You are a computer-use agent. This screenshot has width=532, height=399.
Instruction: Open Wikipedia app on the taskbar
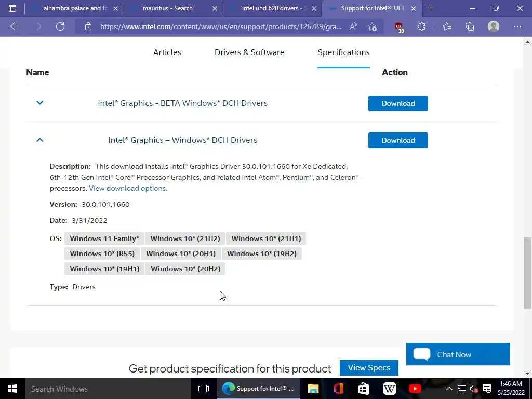pyautogui.click(x=390, y=389)
